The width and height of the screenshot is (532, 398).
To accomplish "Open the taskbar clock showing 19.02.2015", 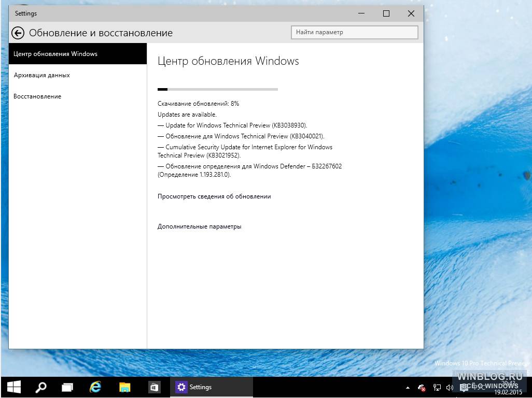I will point(508,388).
